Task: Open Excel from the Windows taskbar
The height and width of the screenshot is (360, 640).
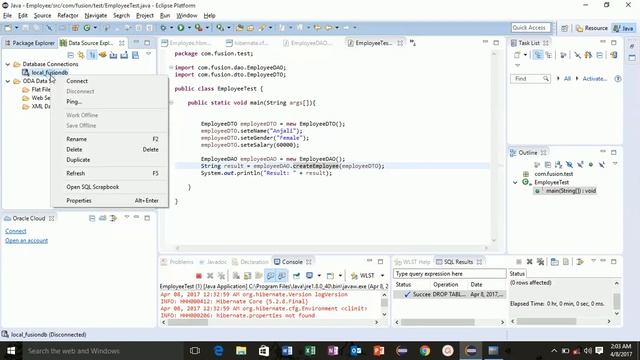Action: tap(310, 351)
